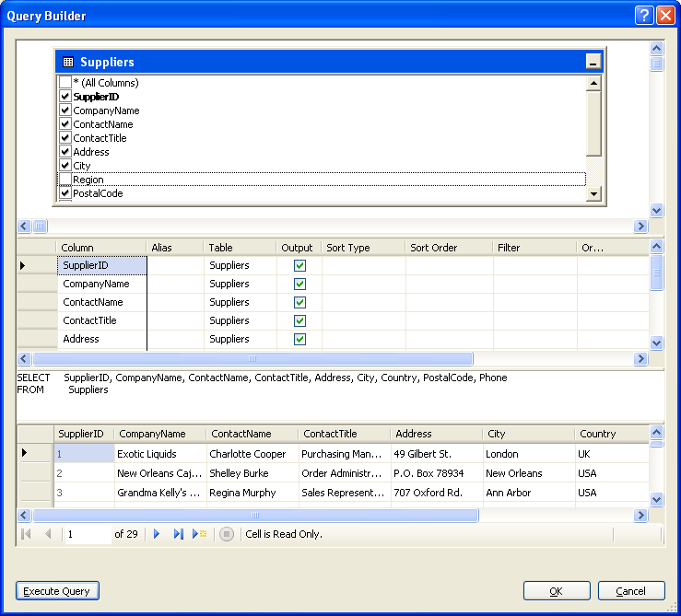The width and height of the screenshot is (681, 616).
Task: Check the * (All Columns) checkbox
Action: point(65,82)
